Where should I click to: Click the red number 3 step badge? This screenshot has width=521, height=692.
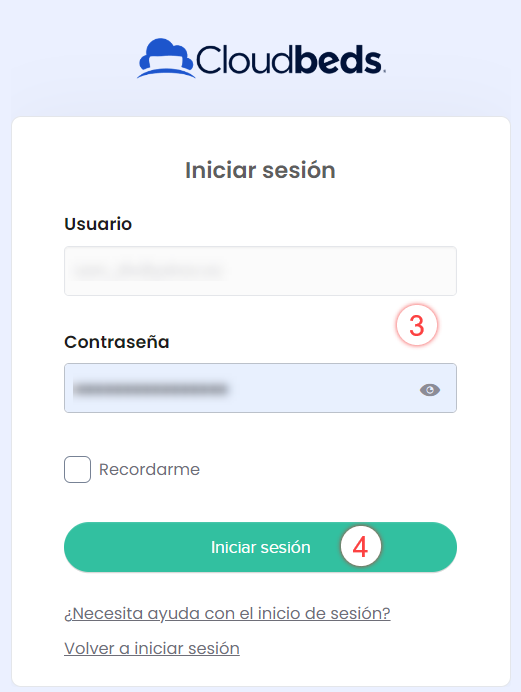pyautogui.click(x=416, y=325)
